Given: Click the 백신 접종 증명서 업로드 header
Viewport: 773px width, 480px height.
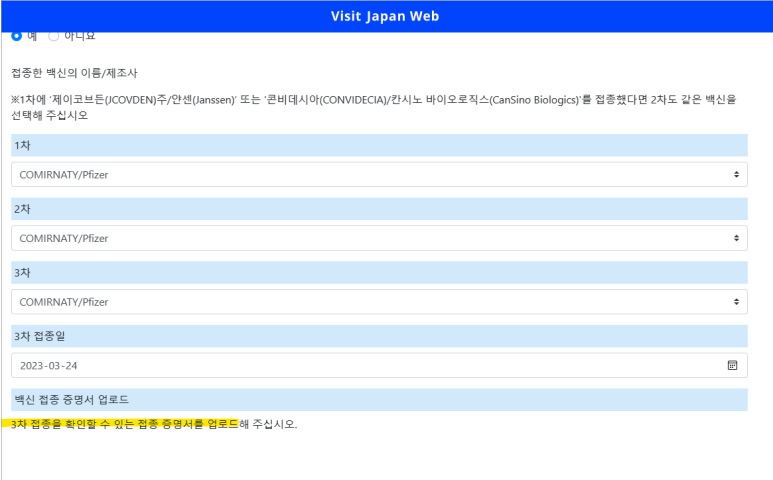Looking at the screenshot, I should tap(379, 400).
